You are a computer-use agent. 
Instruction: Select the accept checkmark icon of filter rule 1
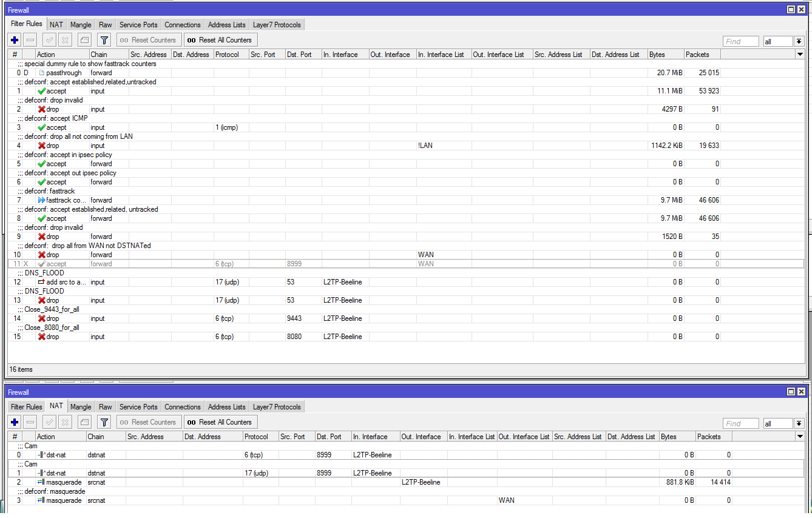click(x=41, y=91)
